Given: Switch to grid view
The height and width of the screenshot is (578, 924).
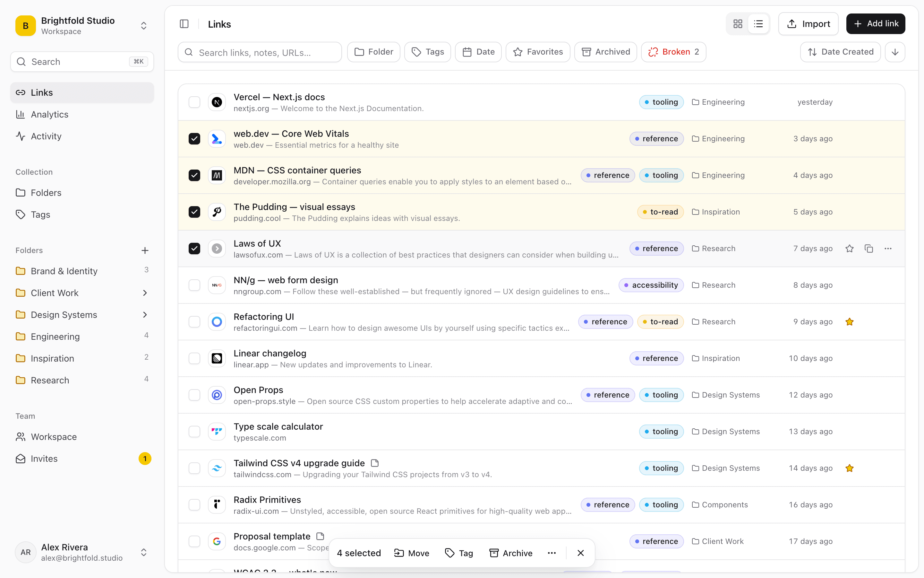Looking at the screenshot, I should (738, 24).
